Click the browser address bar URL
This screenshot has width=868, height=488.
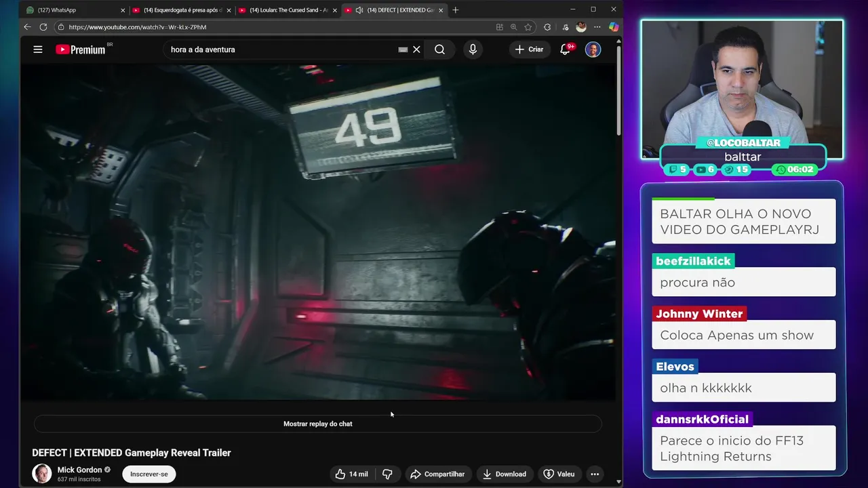click(x=137, y=27)
